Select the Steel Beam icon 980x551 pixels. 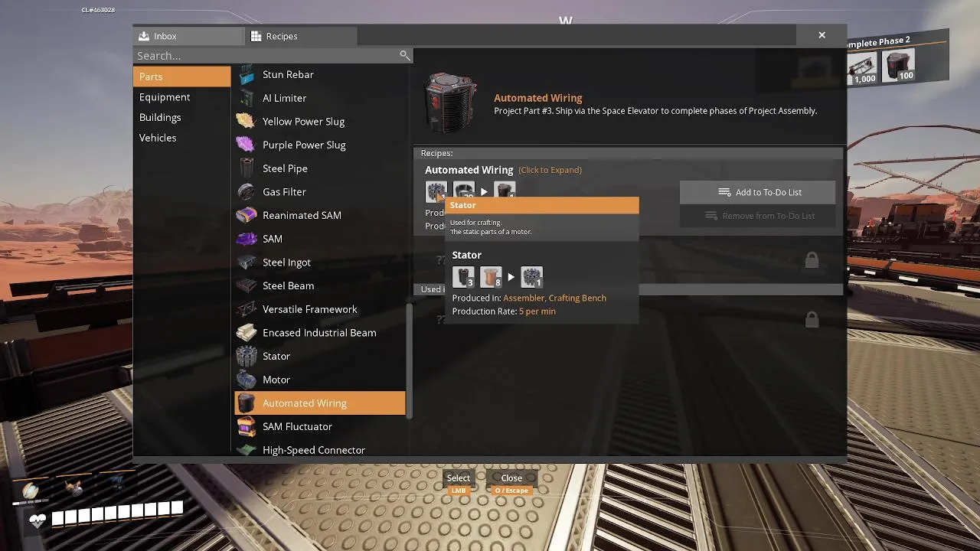pos(246,285)
